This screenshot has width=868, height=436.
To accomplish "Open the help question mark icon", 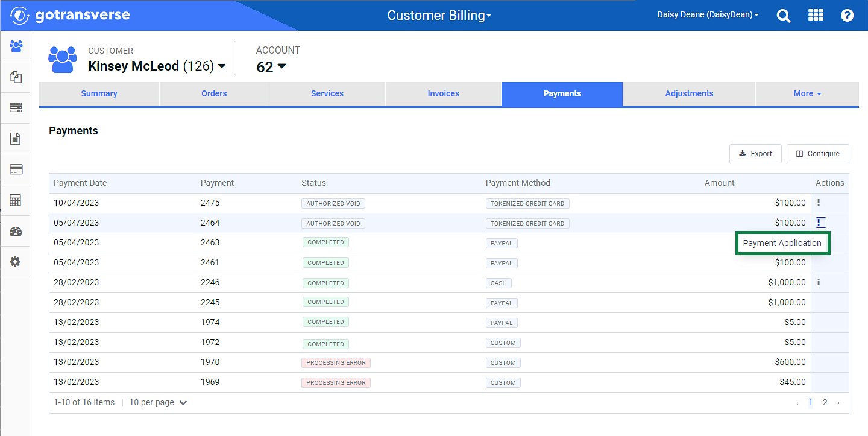I will 847,16.
